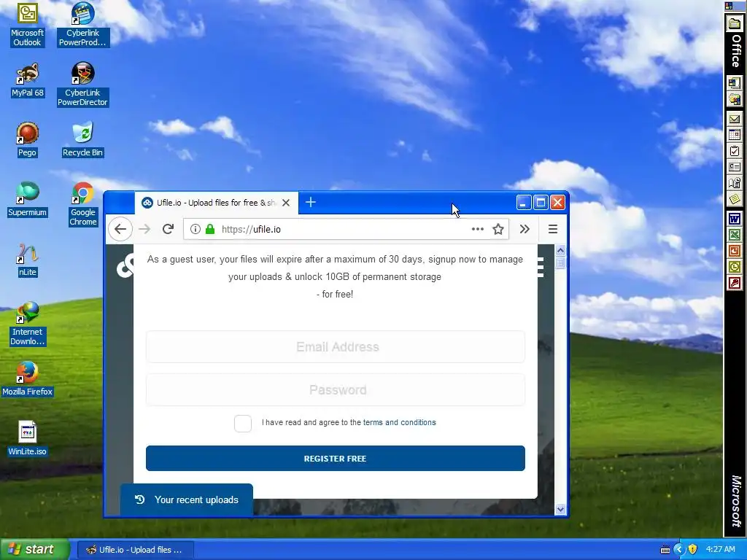Click New Task clipboard icon on Office bar
The width and height of the screenshot is (747, 560).
(734, 152)
